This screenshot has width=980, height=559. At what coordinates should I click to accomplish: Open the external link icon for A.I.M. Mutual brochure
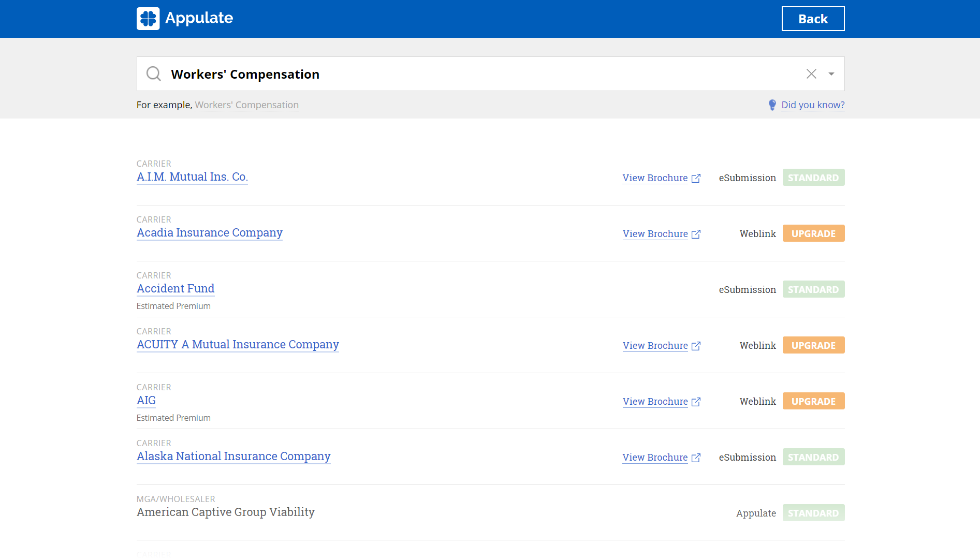[696, 178]
